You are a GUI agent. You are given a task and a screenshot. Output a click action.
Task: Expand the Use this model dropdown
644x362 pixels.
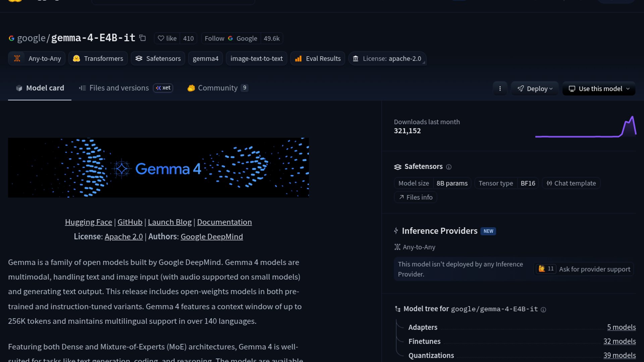point(599,89)
